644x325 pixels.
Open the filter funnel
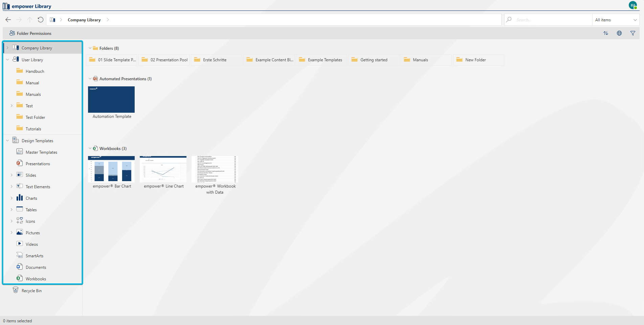coord(633,33)
